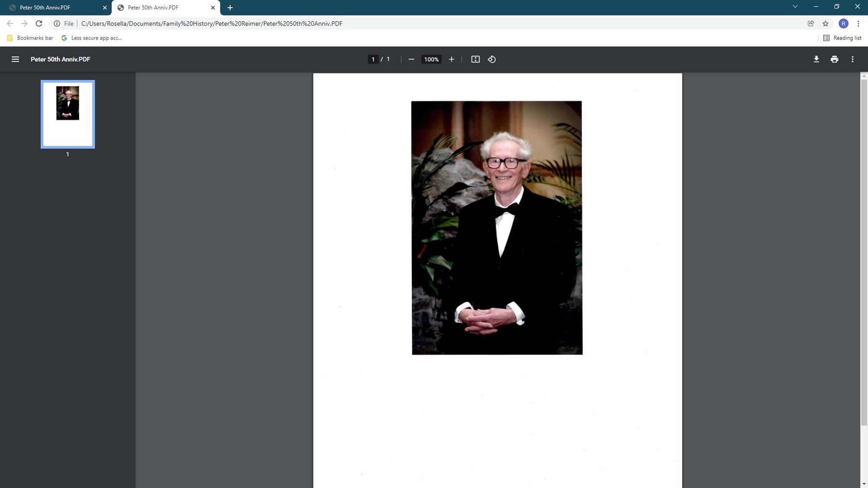Toggle the PDF sidebar menu icon
The width and height of the screenshot is (868, 488).
click(x=15, y=59)
